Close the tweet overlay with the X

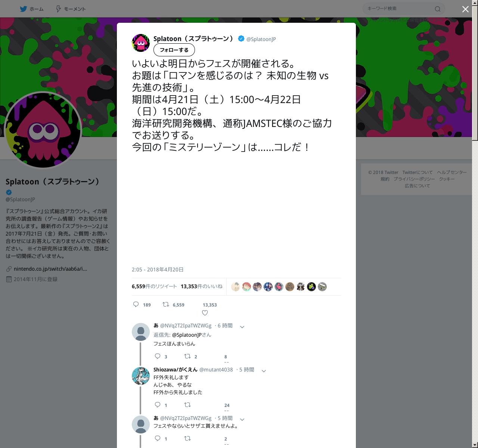pyautogui.click(x=465, y=9)
